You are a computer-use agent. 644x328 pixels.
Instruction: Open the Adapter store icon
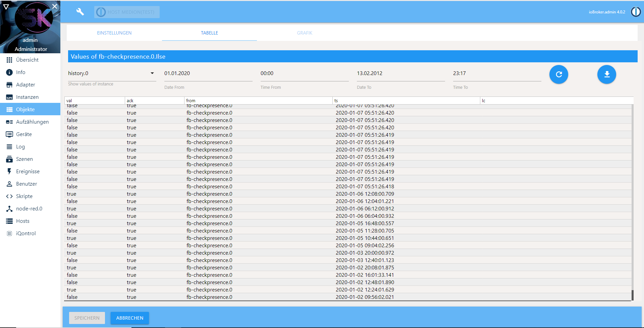[x=9, y=85]
